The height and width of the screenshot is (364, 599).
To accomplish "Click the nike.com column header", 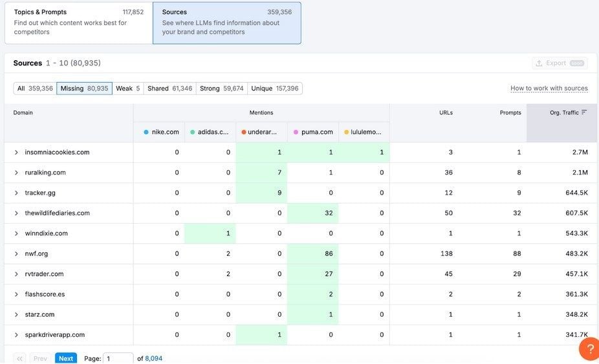I will coord(159,132).
